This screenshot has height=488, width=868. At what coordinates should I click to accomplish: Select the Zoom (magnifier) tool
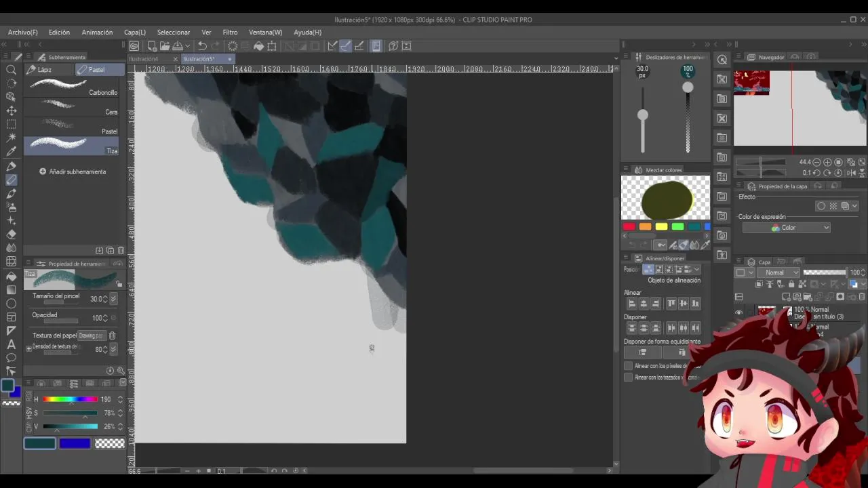[12, 70]
